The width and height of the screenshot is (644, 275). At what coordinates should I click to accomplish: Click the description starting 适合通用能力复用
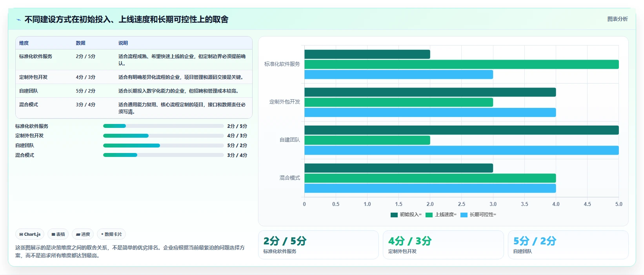182,108
